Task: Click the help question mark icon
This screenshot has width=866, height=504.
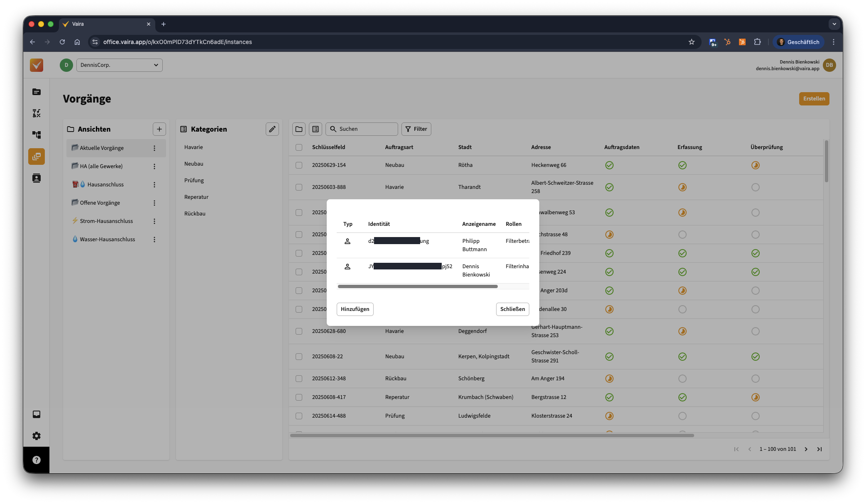Action: point(37,460)
